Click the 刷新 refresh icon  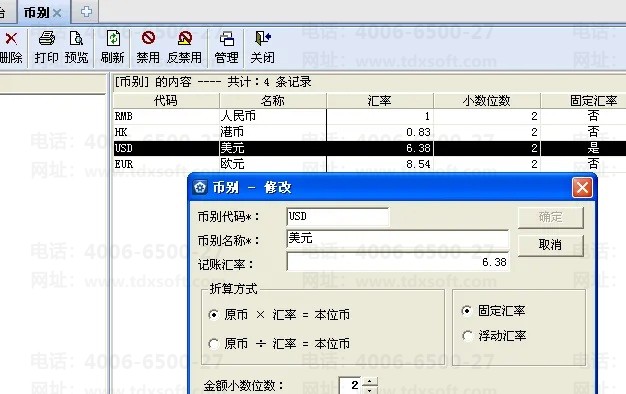pos(113,39)
